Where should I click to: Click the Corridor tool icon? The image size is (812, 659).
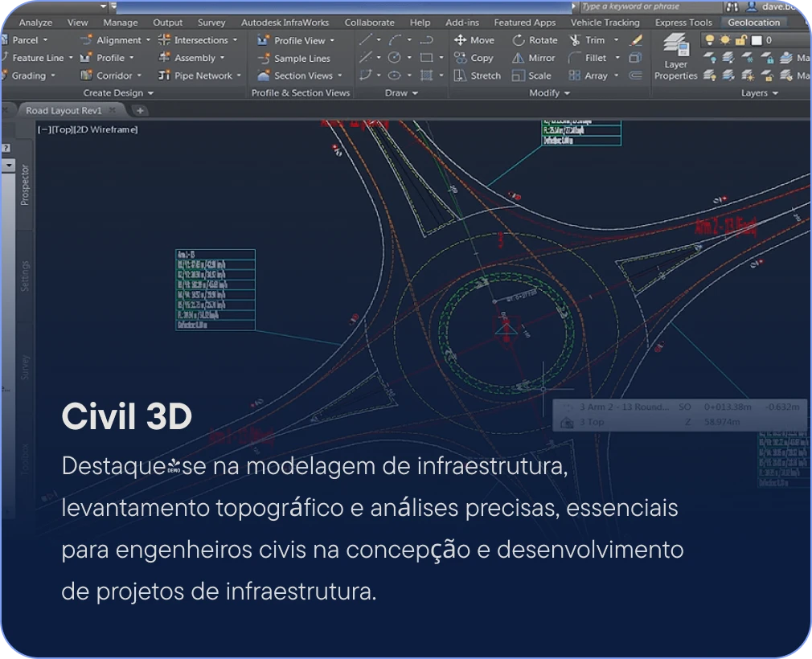(86, 76)
